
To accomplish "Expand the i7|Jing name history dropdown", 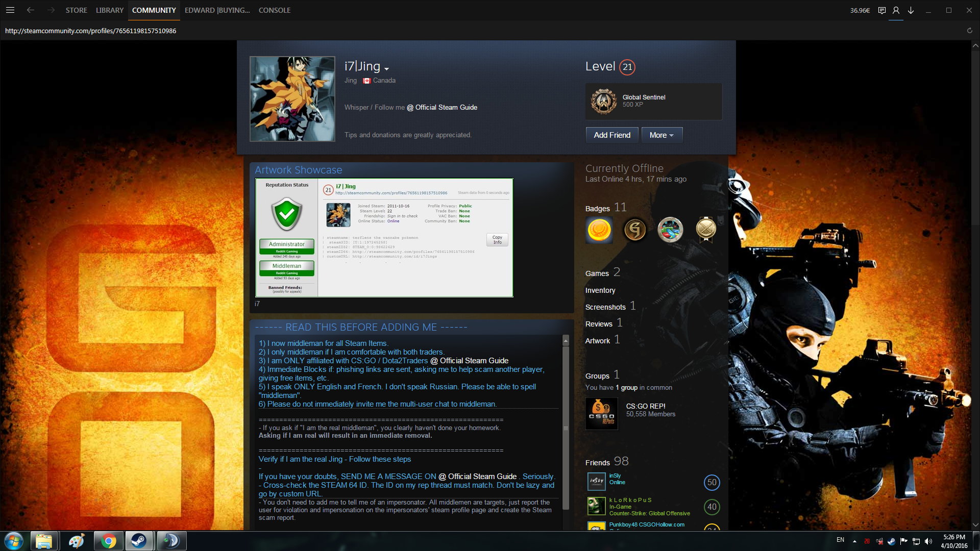I will [x=387, y=69].
